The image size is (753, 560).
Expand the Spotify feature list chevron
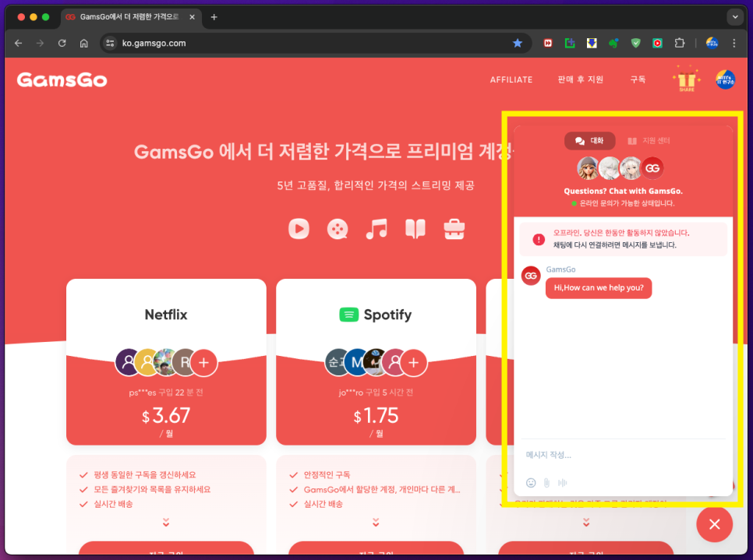(x=376, y=522)
